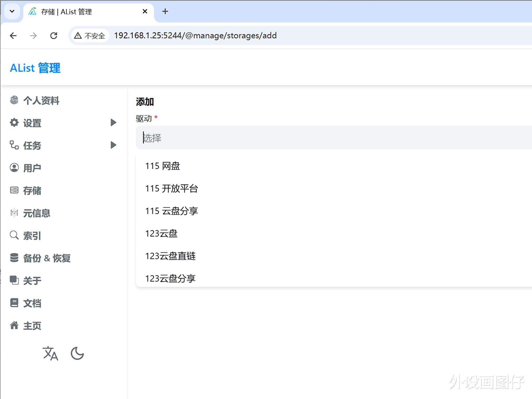Click the house icon for 主页
Viewport: 532px width, 399px height.
click(x=14, y=325)
